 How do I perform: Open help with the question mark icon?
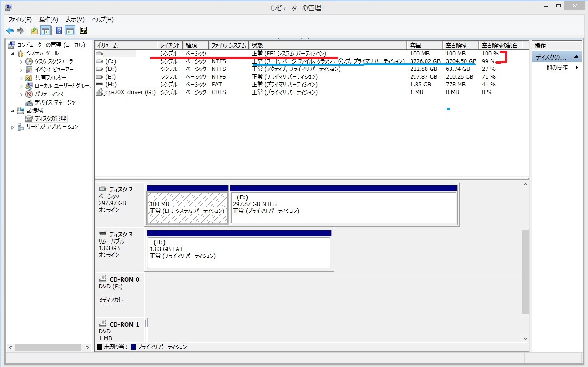pyautogui.click(x=59, y=31)
